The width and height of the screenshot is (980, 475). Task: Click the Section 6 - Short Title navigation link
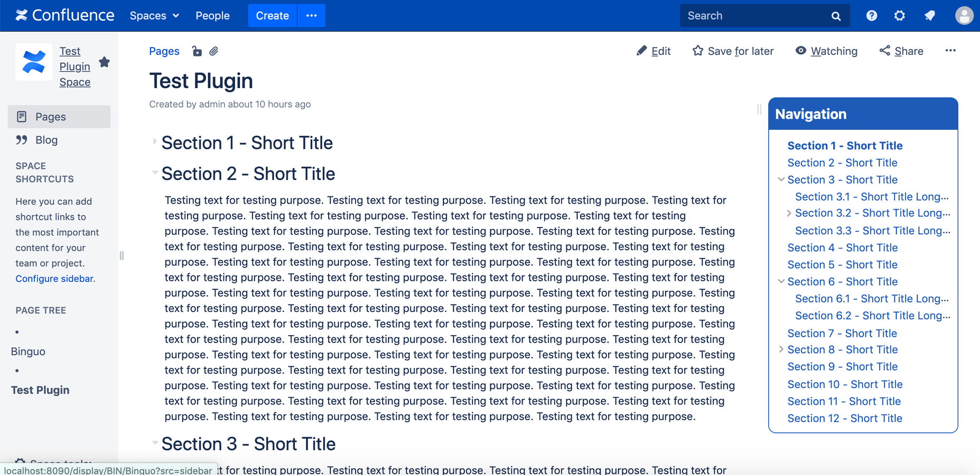coord(843,281)
